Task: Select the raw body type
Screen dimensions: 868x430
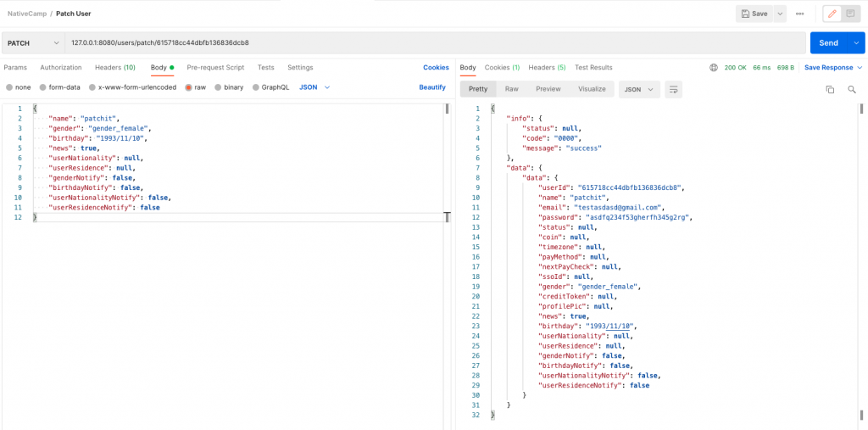Action: point(196,87)
